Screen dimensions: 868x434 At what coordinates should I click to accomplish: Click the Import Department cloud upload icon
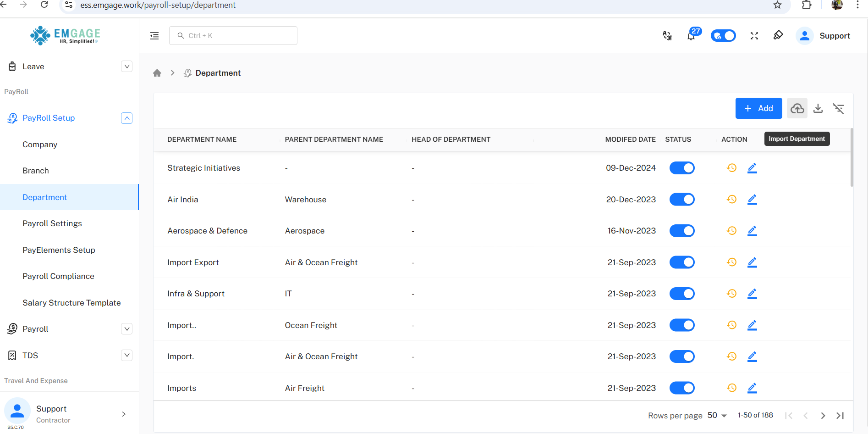[797, 108]
